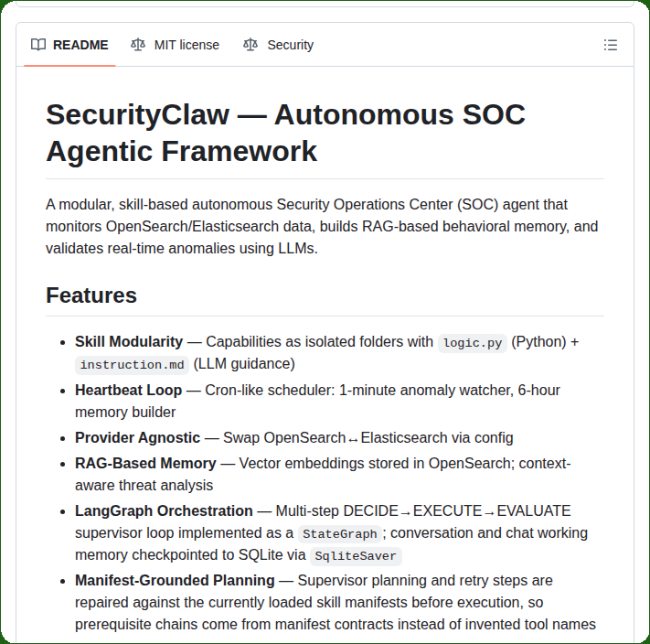650x644 pixels.
Task: Click the description paragraph starting 'A modular'
Action: 322,227
